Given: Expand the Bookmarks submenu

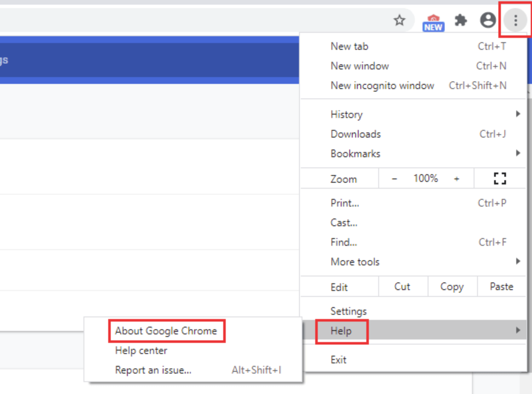Looking at the screenshot, I should (x=413, y=153).
